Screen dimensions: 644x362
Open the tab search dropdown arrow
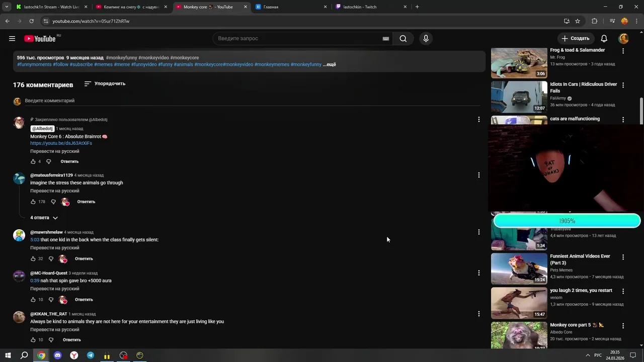click(x=7, y=7)
